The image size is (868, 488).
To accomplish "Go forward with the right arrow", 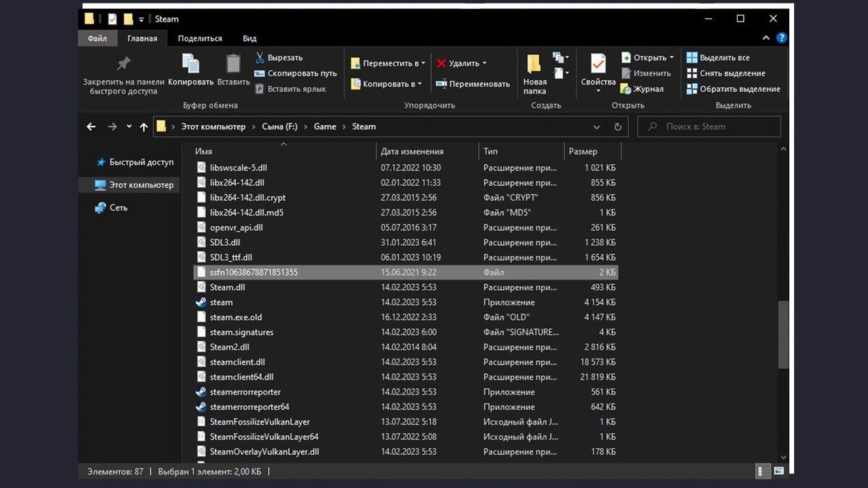I will point(112,127).
